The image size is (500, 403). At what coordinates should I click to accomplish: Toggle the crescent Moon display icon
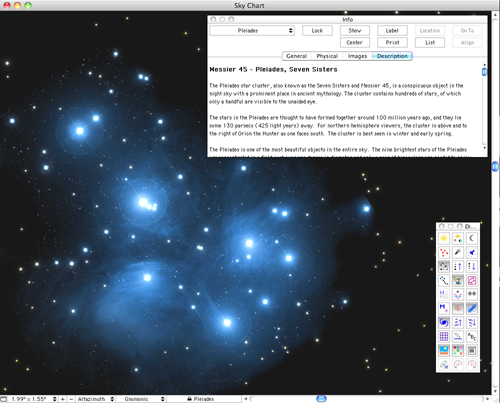pyautogui.click(x=472, y=238)
